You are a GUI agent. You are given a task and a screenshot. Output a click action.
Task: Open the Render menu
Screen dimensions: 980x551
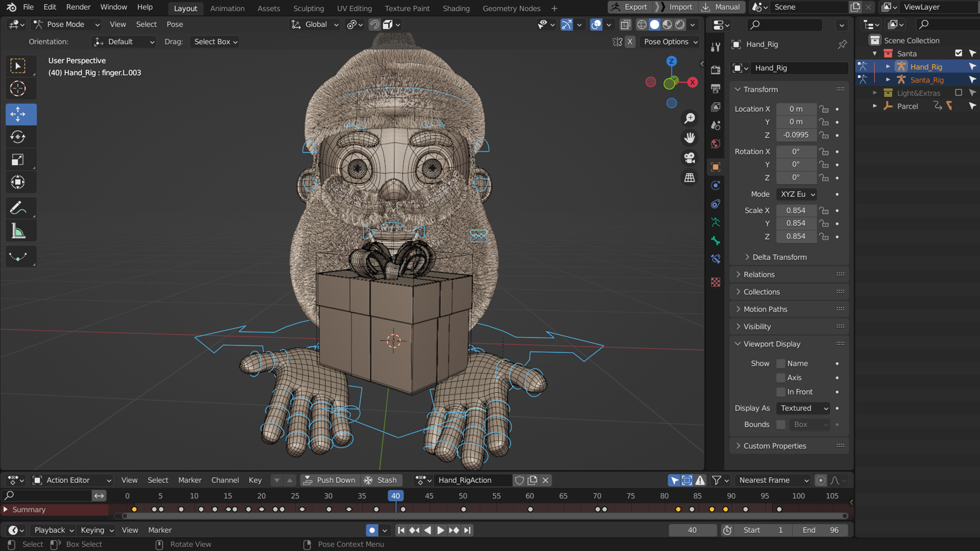pyautogui.click(x=78, y=7)
